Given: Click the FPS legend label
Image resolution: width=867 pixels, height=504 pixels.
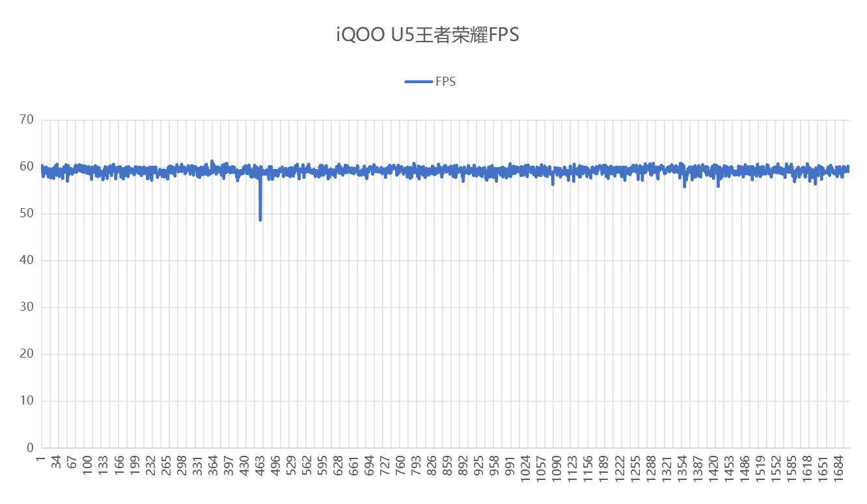Looking at the screenshot, I should (x=446, y=81).
